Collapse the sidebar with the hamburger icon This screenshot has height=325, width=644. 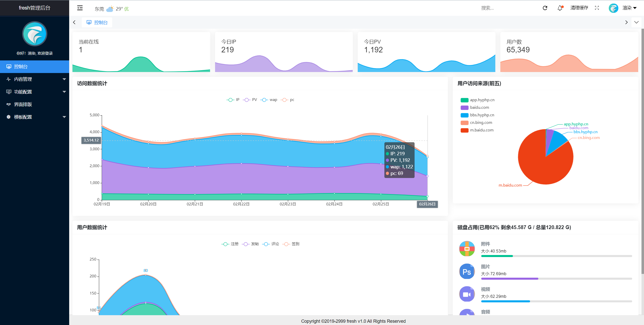[x=80, y=8]
